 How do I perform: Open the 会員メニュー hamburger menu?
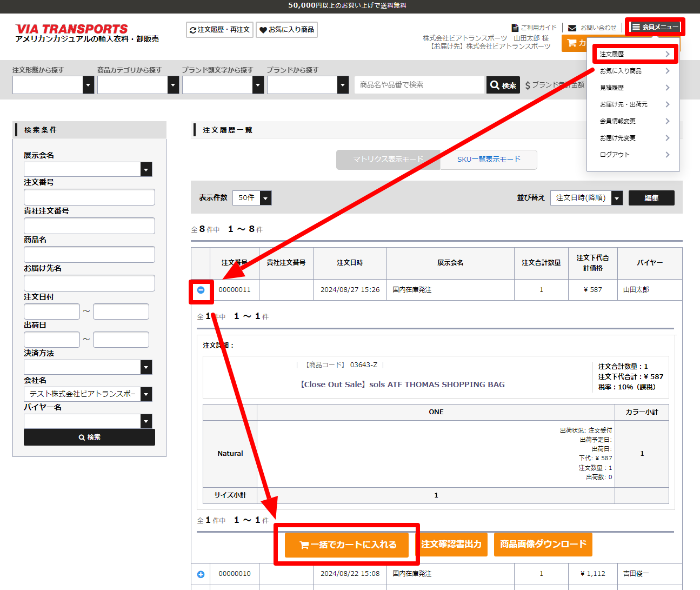click(x=655, y=26)
